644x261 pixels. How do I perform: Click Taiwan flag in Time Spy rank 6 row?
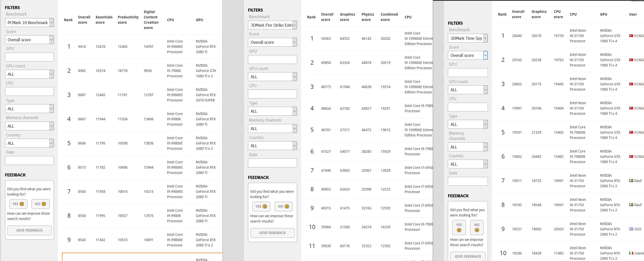click(631, 157)
